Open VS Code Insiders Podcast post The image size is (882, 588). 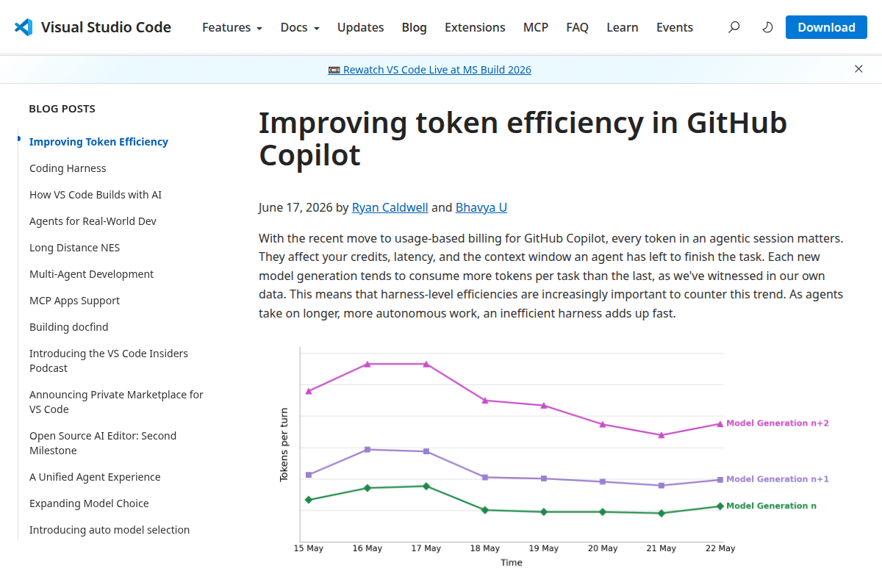109,361
